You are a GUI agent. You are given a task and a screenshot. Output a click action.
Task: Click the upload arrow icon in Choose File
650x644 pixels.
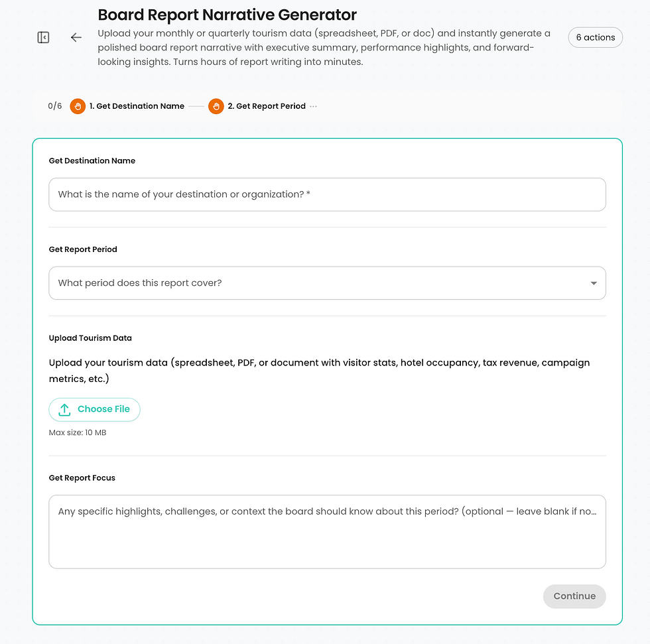point(64,410)
